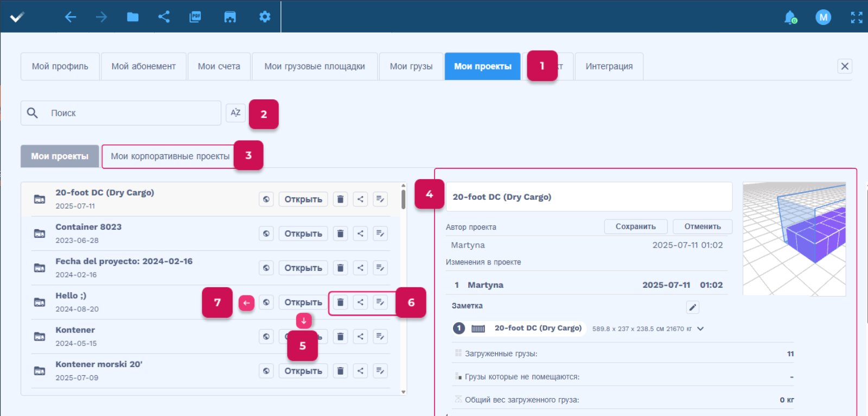Click Открыть for Kontener morski 20'
The height and width of the screenshot is (416, 868).
pyautogui.click(x=303, y=371)
